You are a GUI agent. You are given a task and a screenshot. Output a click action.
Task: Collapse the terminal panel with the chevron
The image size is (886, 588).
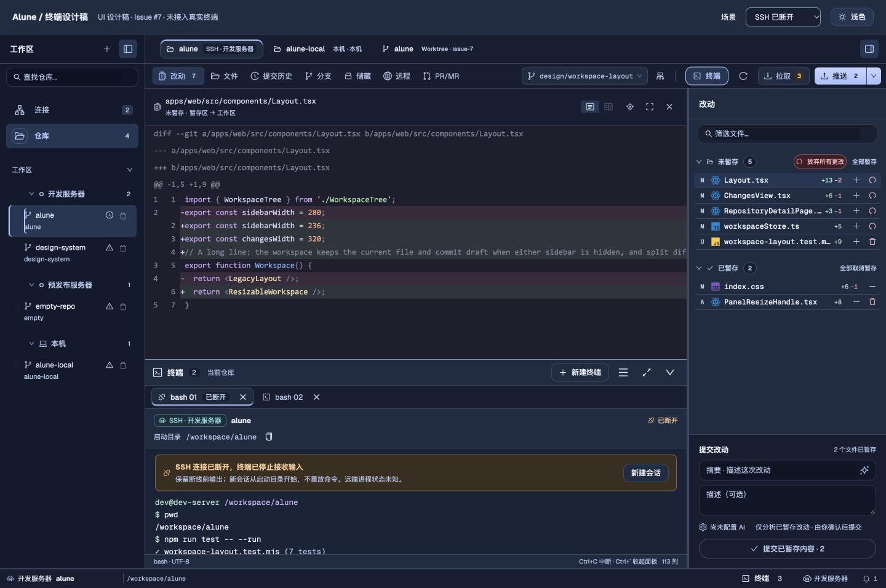670,373
